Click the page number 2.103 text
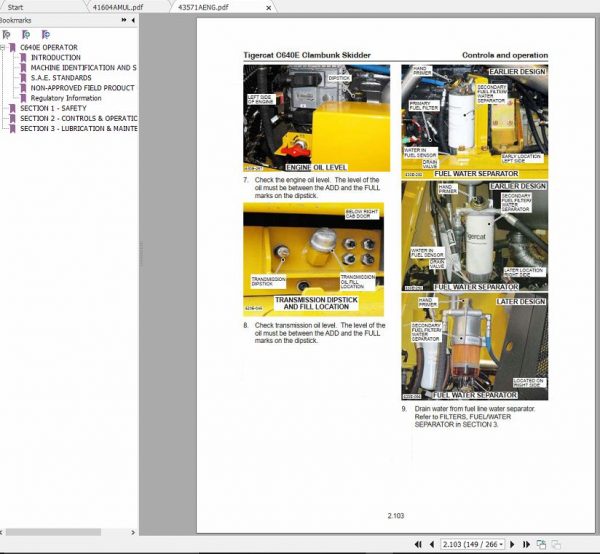 pyautogui.click(x=396, y=515)
